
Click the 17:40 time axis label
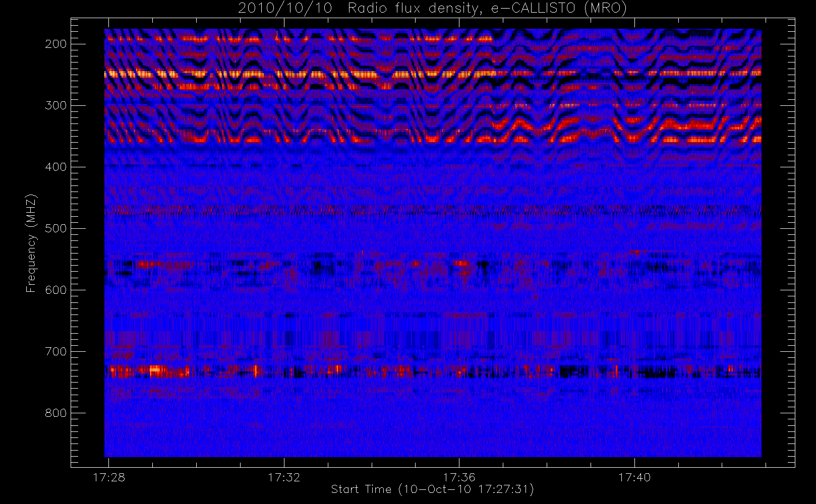pos(634,477)
